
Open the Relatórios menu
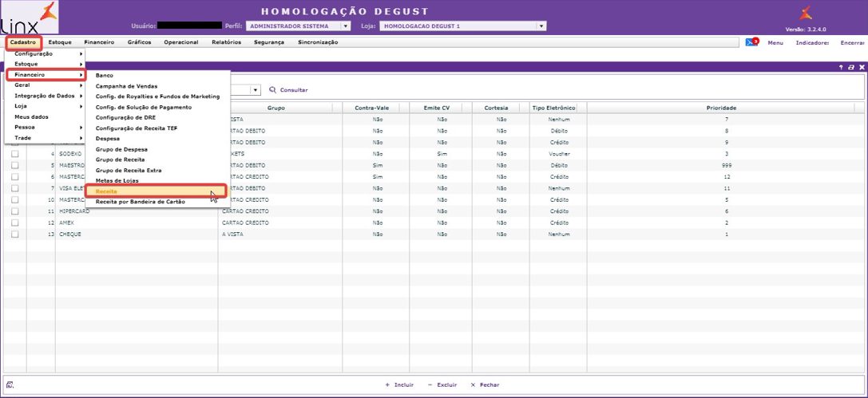point(227,42)
